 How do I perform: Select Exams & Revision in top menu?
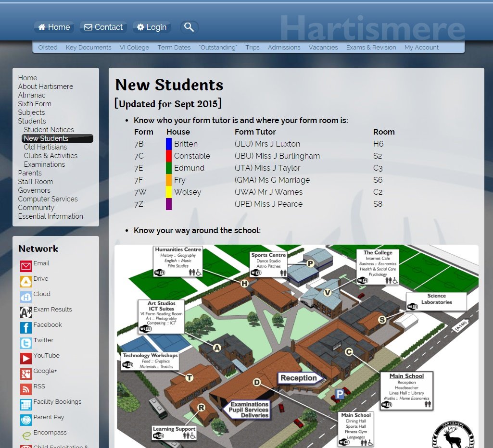(x=371, y=48)
